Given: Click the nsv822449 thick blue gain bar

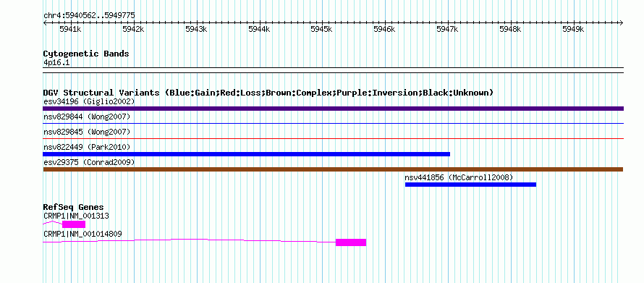Looking at the screenshot, I should 247,154.
